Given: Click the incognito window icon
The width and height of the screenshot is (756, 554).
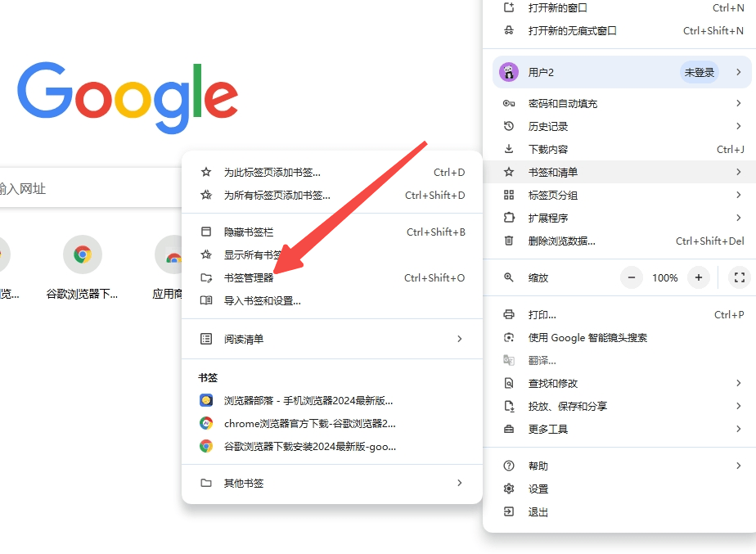Looking at the screenshot, I should point(509,30).
